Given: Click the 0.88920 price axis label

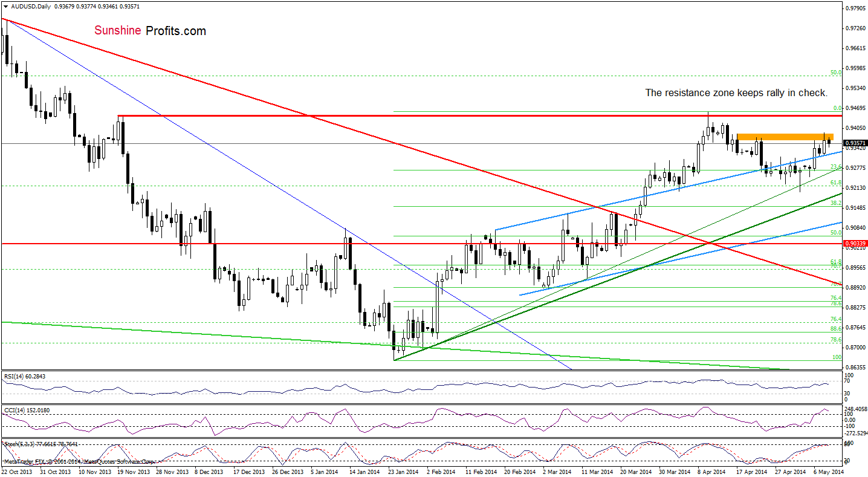Looking at the screenshot, I should [x=855, y=288].
